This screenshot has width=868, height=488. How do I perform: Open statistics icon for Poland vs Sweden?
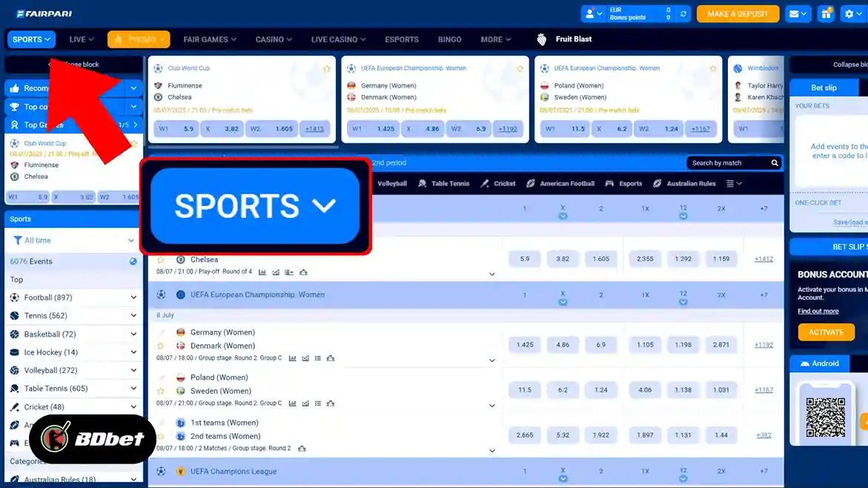tap(292, 403)
